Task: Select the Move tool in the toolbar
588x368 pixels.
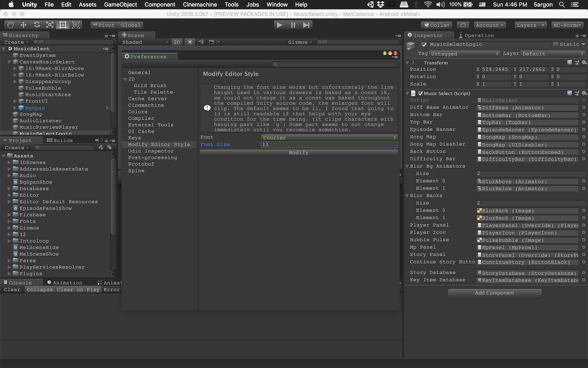Action: click(23, 25)
